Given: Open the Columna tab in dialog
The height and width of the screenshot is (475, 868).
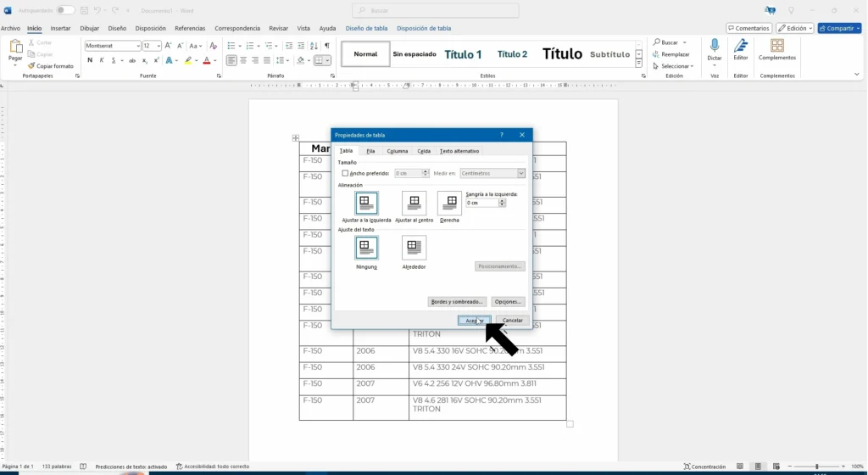Looking at the screenshot, I should [x=398, y=151].
